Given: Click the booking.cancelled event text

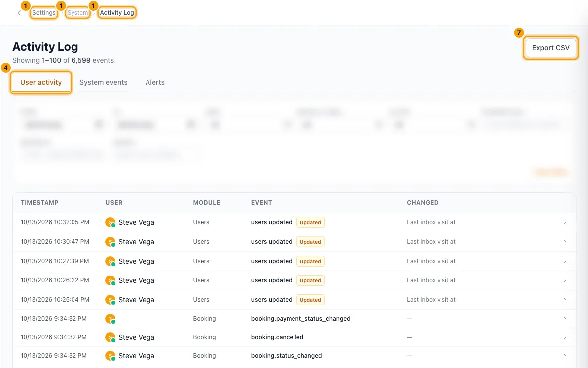Looking at the screenshot, I should click(x=277, y=337).
